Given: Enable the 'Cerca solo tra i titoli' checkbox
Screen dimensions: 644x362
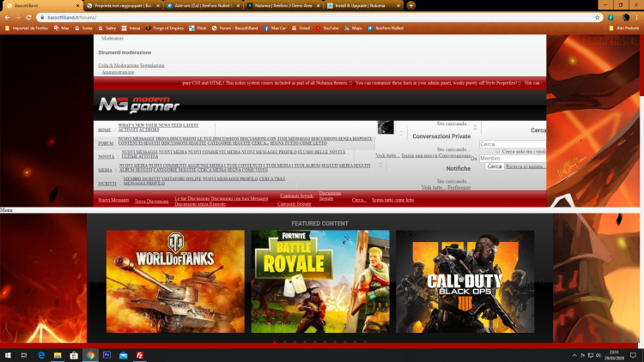Looking at the screenshot, I should (x=497, y=151).
